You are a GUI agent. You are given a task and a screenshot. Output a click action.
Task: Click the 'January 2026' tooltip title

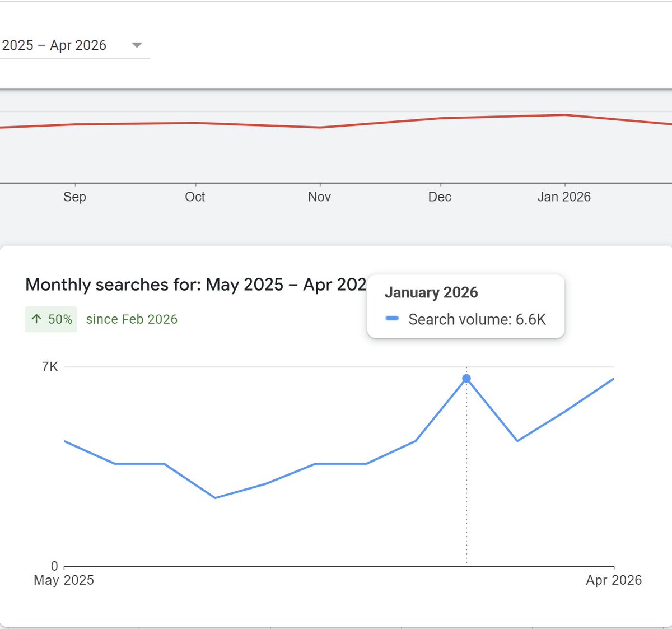pyautogui.click(x=431, y=292)
